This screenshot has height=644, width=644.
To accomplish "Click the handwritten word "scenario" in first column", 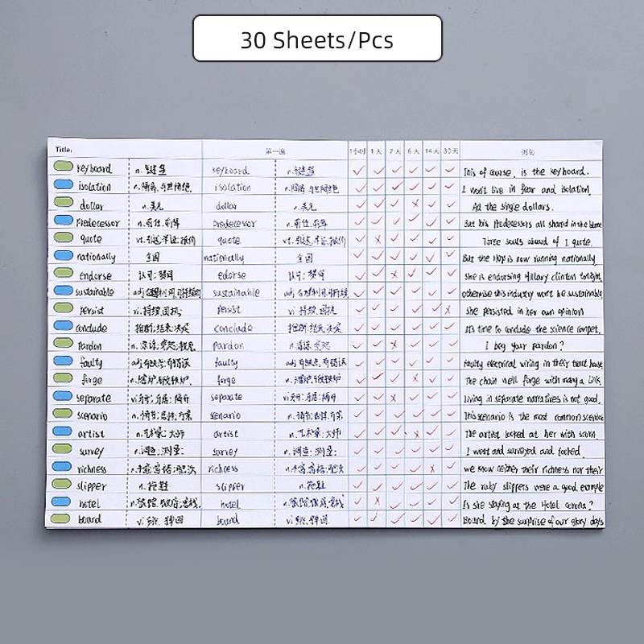I will [97, 415].
